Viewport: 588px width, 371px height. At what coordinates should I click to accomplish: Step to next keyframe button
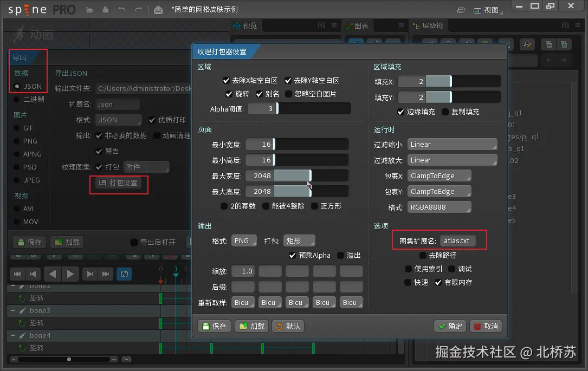point(89,274)
